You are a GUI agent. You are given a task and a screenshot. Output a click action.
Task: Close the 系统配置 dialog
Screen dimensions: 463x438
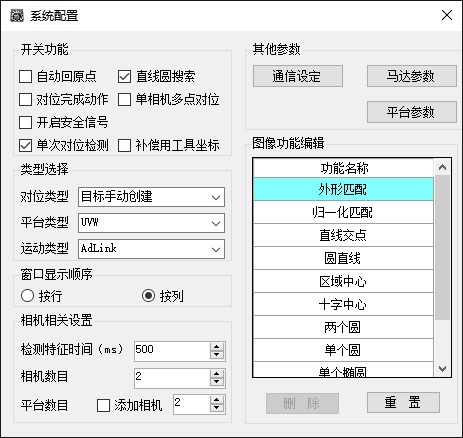447,15
